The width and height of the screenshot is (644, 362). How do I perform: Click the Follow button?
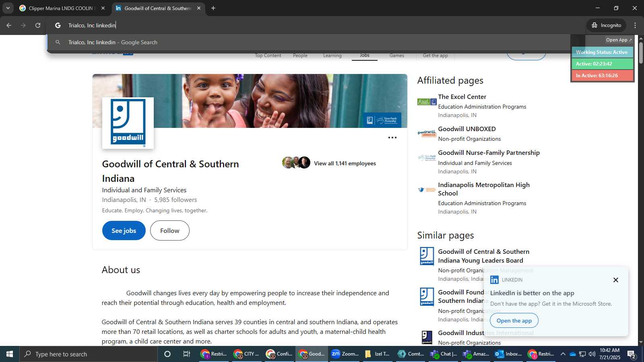tap(169, 230)
